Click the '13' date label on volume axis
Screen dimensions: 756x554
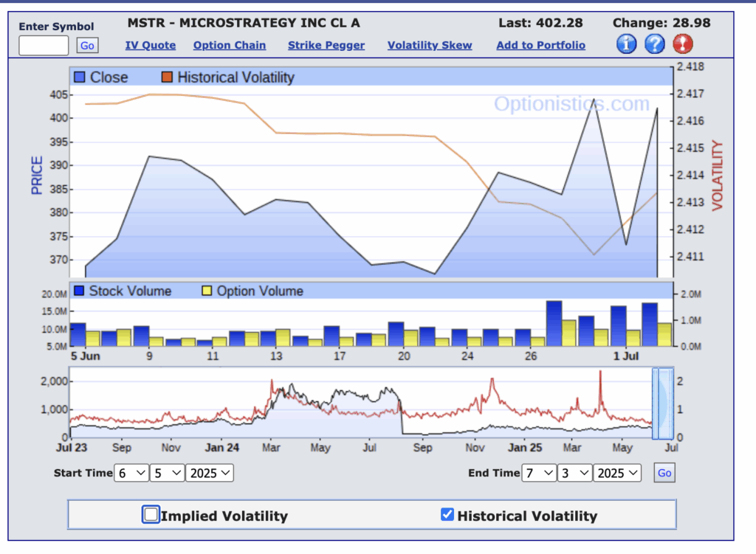[276, 356]
